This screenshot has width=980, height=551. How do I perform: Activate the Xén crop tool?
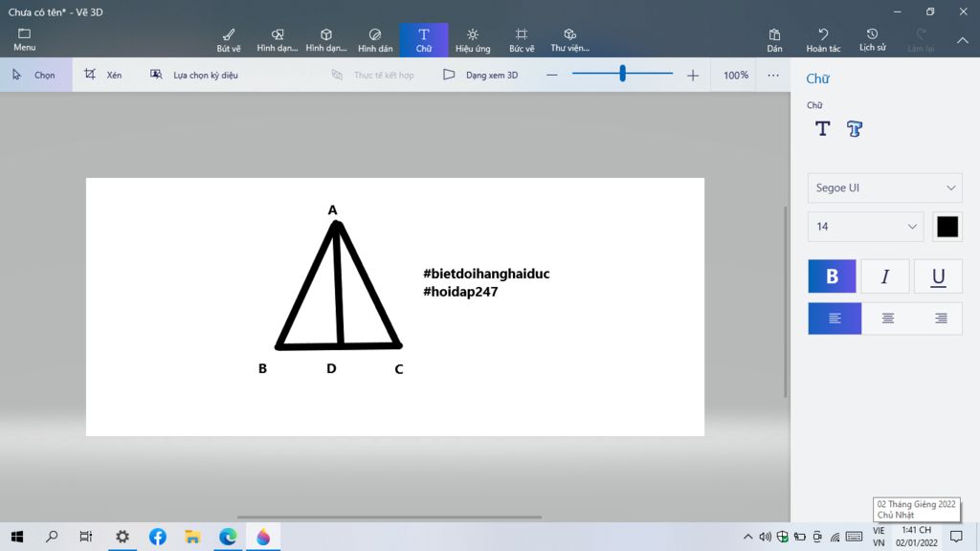click(x=103, y=75)
